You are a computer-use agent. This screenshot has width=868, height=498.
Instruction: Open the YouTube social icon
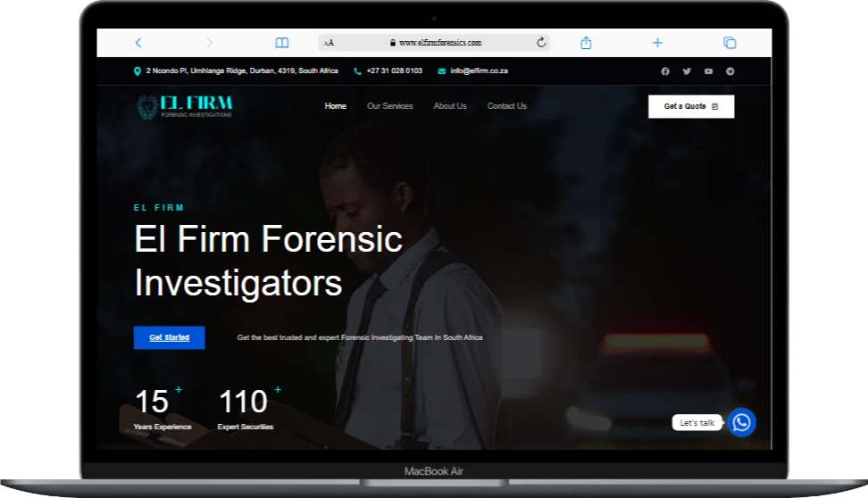(708, 71)
